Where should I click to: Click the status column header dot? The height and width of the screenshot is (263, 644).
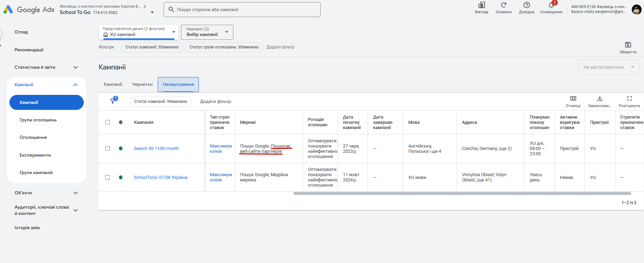(121, 122)
